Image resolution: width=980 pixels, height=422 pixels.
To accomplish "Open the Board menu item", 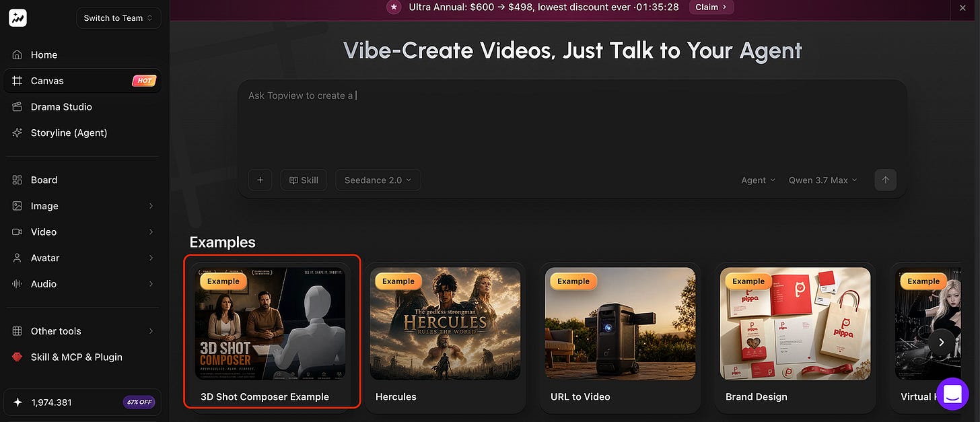I will (82, 180).
